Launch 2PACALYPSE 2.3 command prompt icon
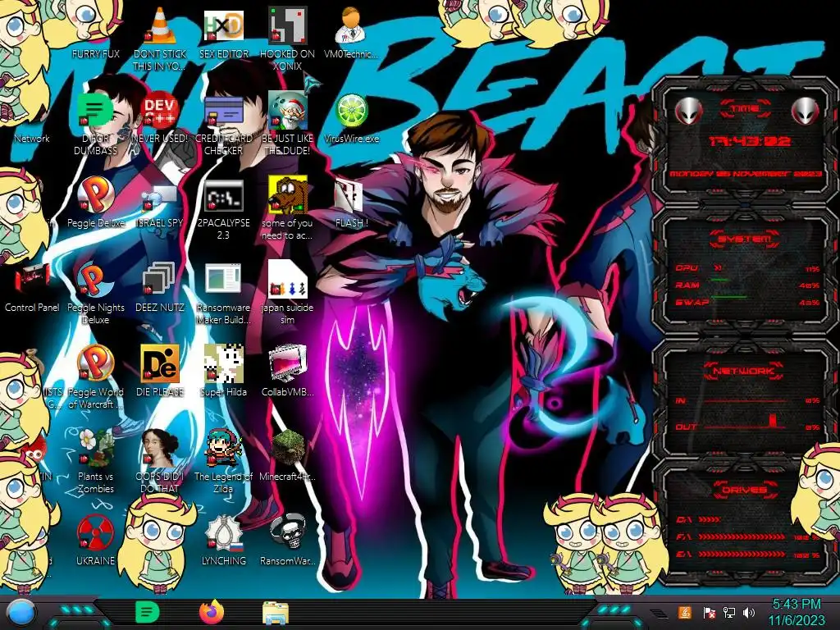The image size is (840, 630). pos(223,196)
